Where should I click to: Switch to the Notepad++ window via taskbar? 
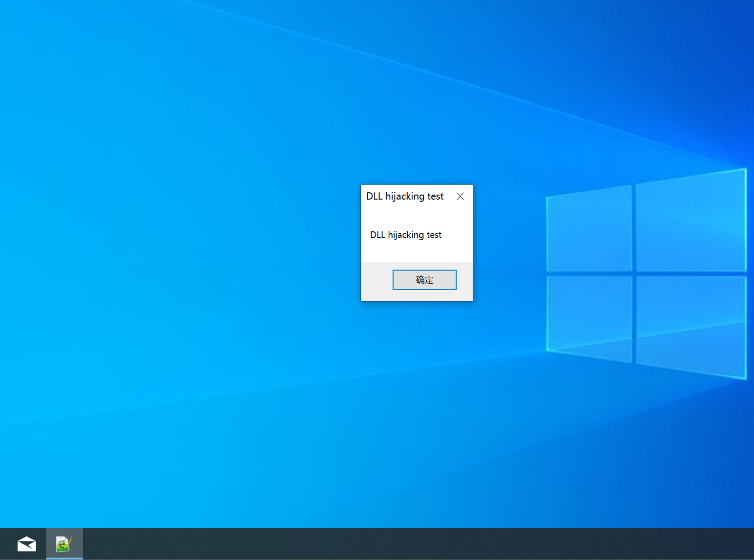(x=64, y=543)
